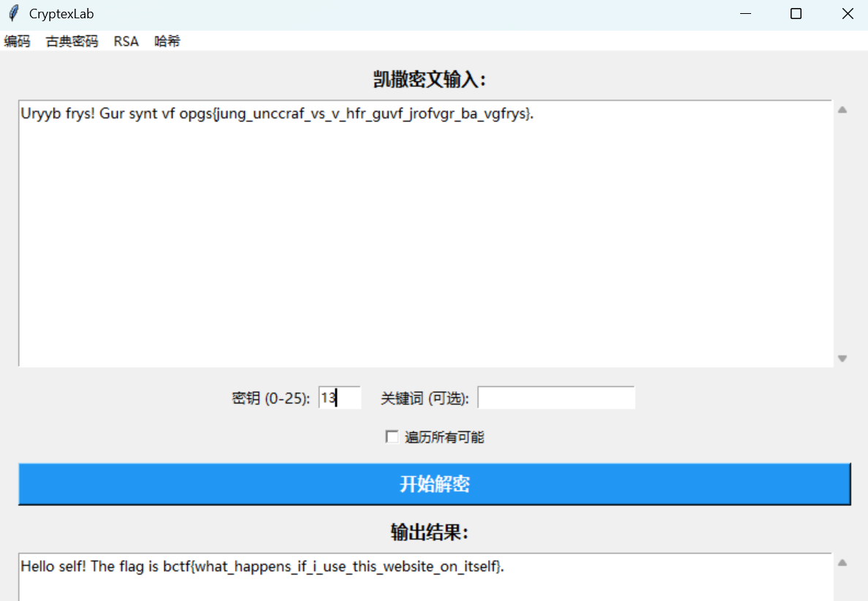This screenshot has width=868, height=601.
Task: Close the CryptexLab window
Action: tap(848, 14)
